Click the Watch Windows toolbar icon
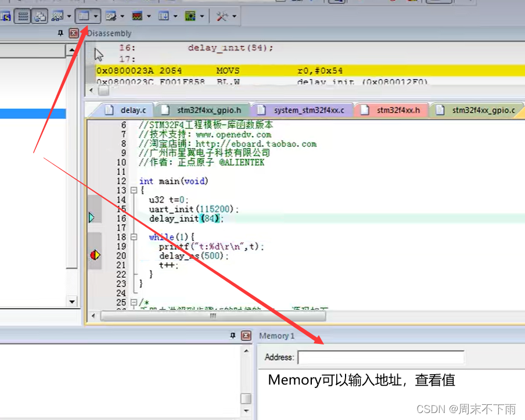This screenshot has width=525, height=420. 57,16
